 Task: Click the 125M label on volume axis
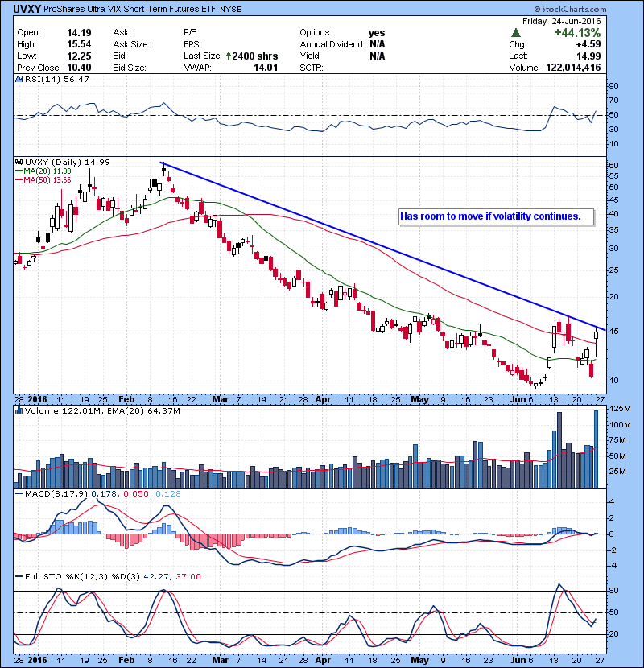620,409
